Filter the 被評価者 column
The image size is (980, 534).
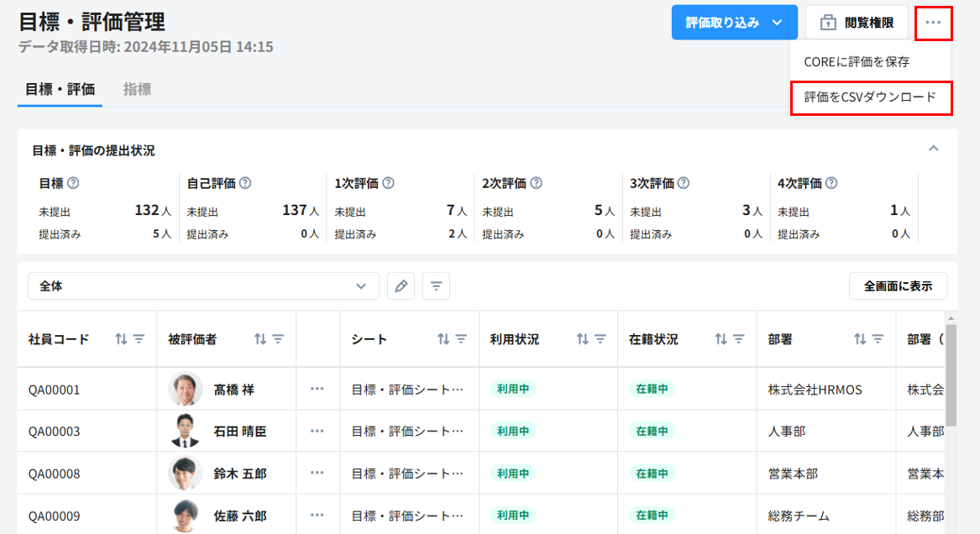coord(278,339)
